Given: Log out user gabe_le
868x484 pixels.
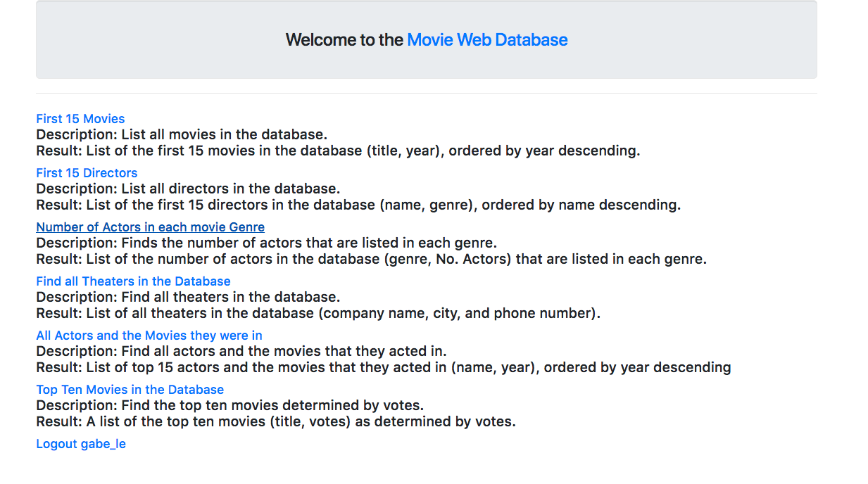Looking at the screenshot, I should (x=81, y=444).
